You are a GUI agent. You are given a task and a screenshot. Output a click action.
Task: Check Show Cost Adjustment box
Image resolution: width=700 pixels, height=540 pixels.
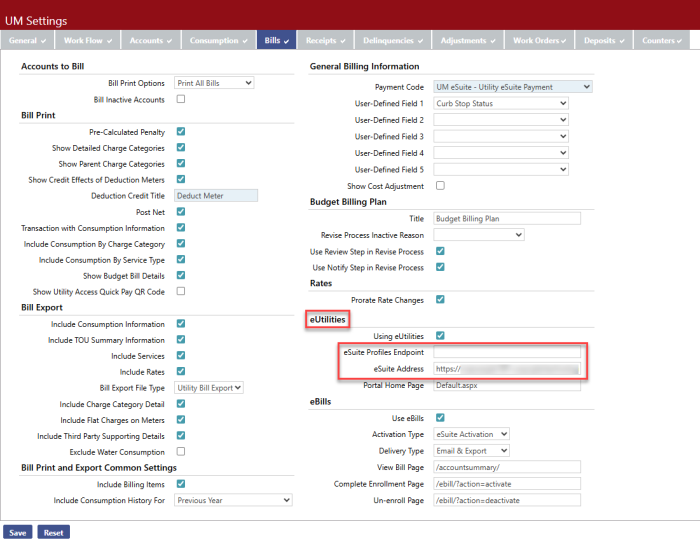pyautogui.click(x=440, y=186)
